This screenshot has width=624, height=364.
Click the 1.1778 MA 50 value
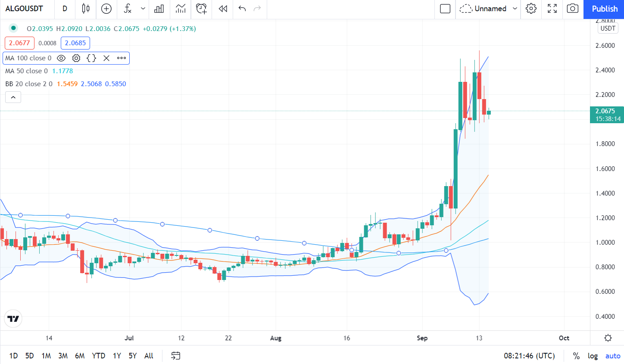pos(62,71)
